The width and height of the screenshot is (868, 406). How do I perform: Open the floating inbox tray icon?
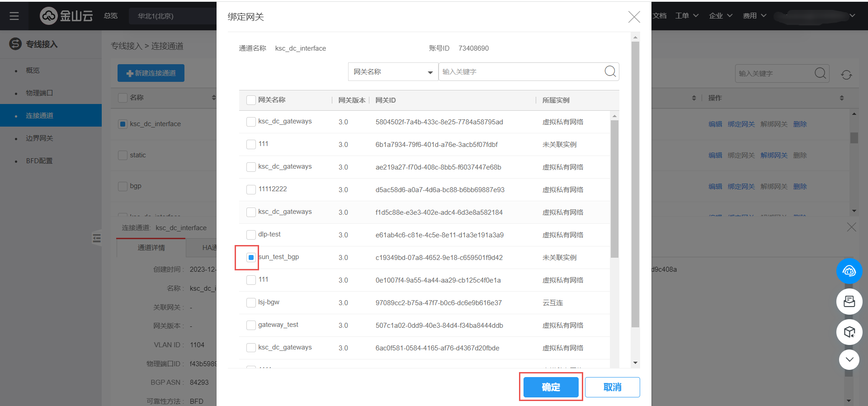pos(849,302)
